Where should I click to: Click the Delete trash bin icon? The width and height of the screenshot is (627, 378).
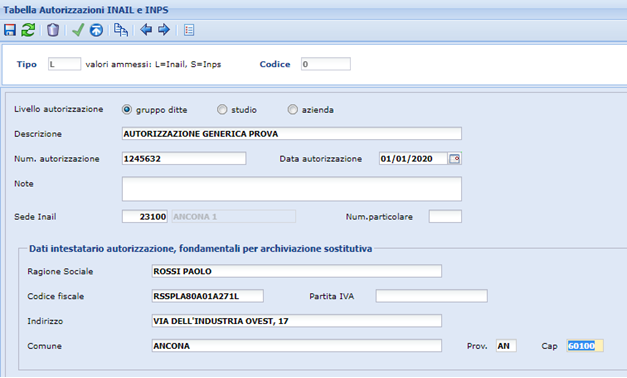tap(53, 30)
